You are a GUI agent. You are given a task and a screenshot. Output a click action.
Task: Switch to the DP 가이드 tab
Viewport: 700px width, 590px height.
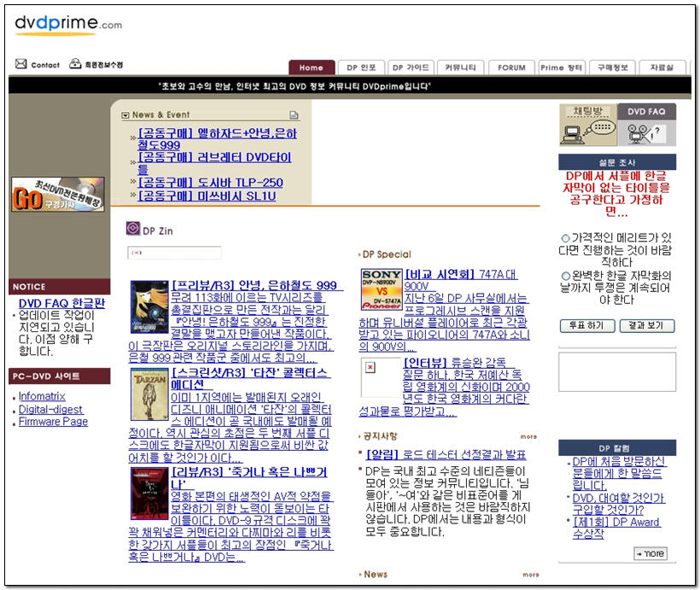tap(411, 67)
